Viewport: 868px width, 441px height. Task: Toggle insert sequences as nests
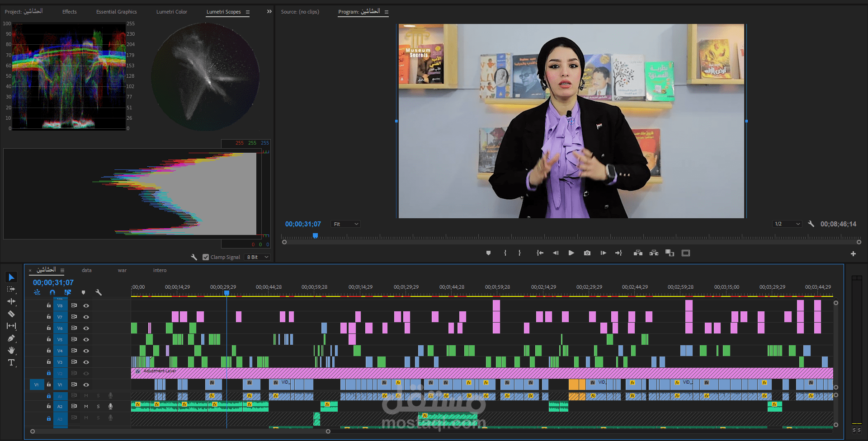pos(37,292)
